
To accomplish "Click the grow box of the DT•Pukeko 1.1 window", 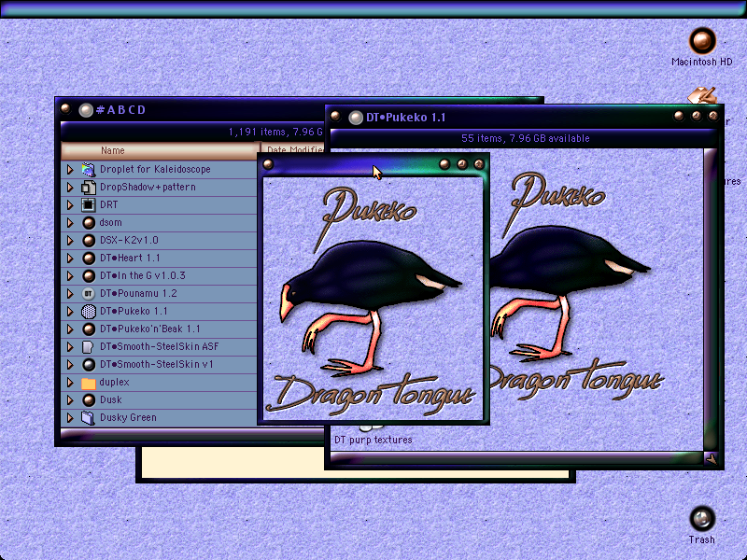I will point(711,458).
